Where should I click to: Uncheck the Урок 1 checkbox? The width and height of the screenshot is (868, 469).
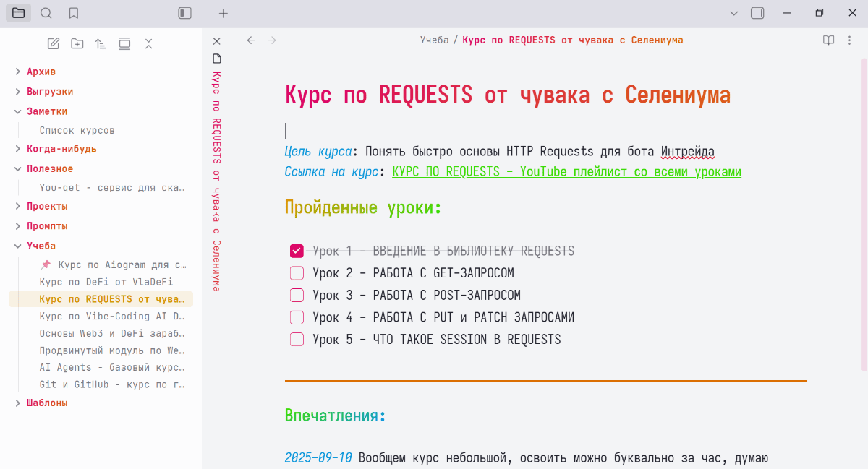(297, 251)
